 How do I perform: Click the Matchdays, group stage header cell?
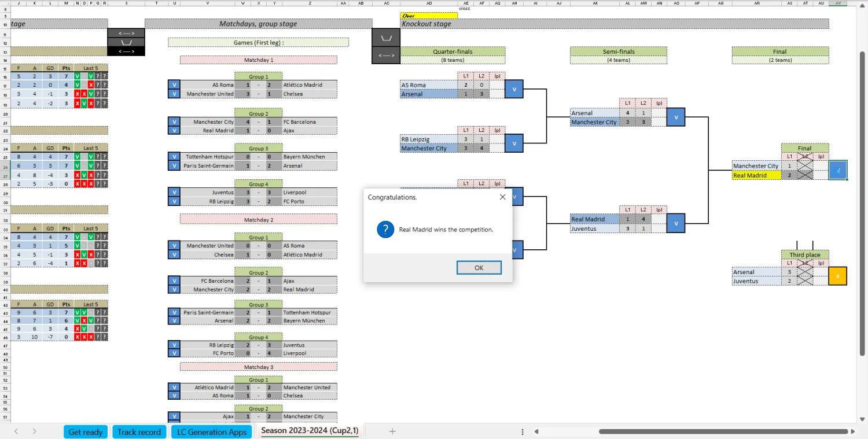click(258, 24)
